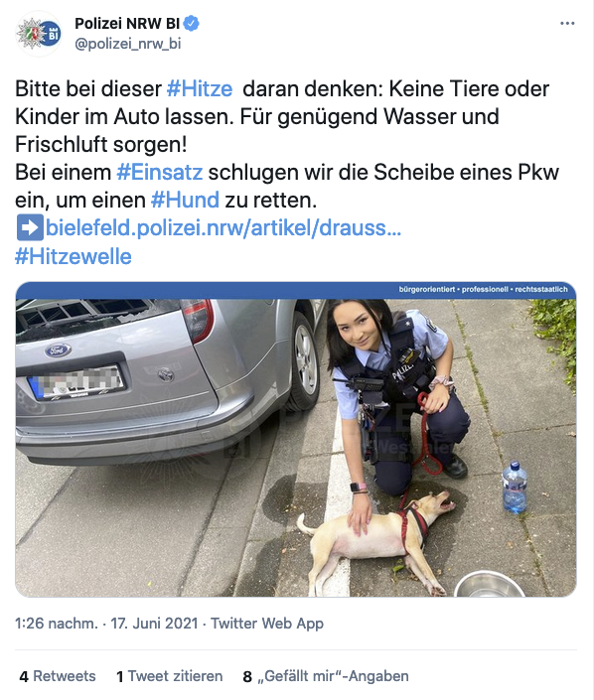
Task: Open the #Hund hashtag
Action: pos(186,200)
